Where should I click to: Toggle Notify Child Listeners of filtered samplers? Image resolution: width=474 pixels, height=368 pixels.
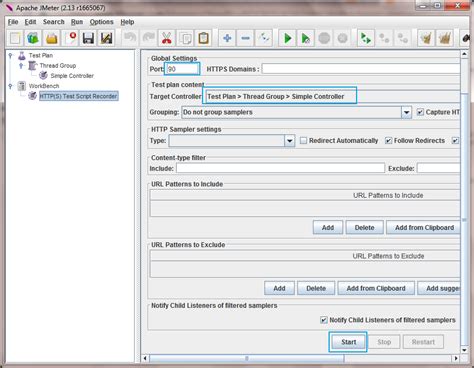[324, 320]
